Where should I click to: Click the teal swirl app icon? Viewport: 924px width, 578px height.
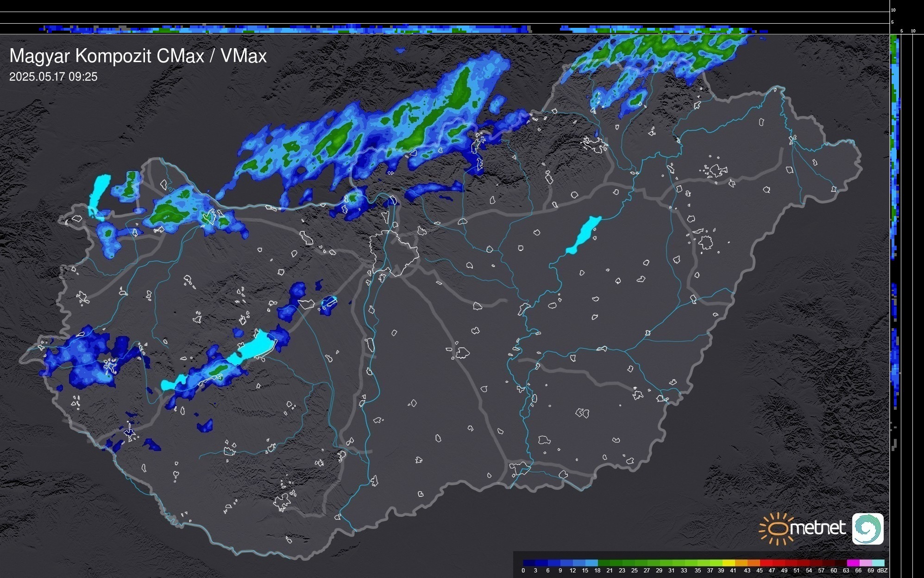tap(867, 529)
